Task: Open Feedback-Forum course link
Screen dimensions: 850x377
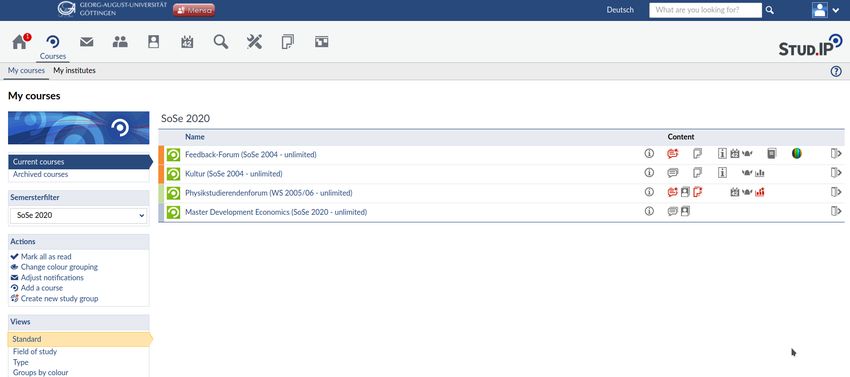Action: (251, 155)
